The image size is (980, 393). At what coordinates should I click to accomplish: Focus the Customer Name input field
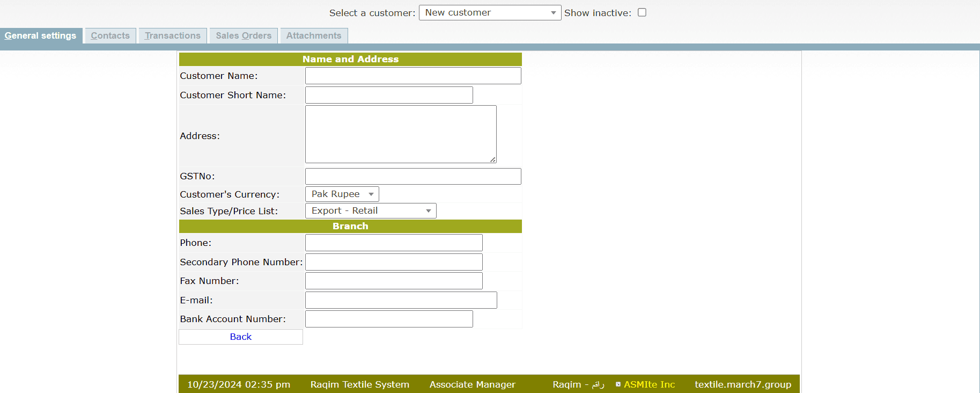click(x=412, y=76)
